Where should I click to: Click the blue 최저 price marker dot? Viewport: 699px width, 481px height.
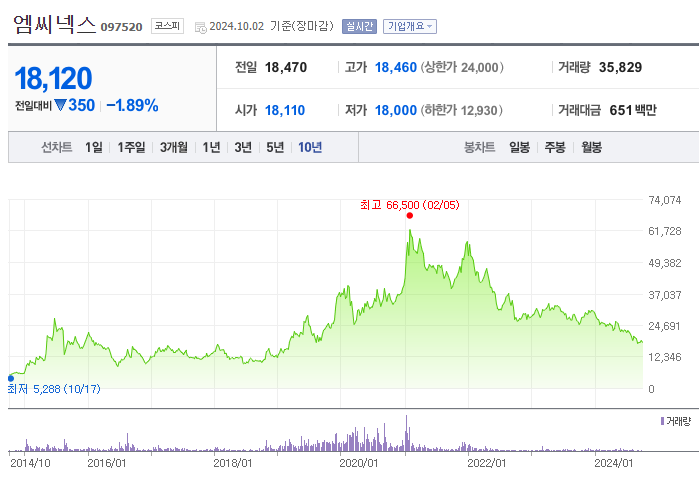11,378
